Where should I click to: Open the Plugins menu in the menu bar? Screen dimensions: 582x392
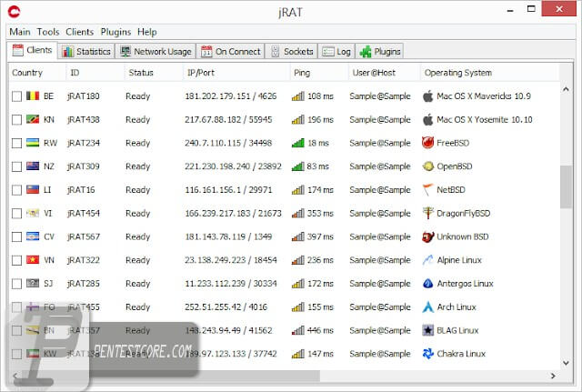115,32
